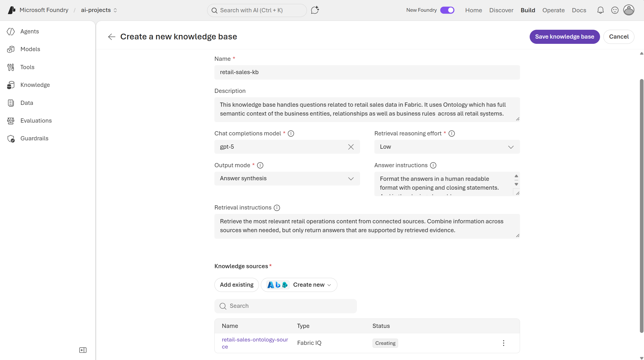
Task: Open the Guardrails section in sidebar
Action: coord(34,138)
